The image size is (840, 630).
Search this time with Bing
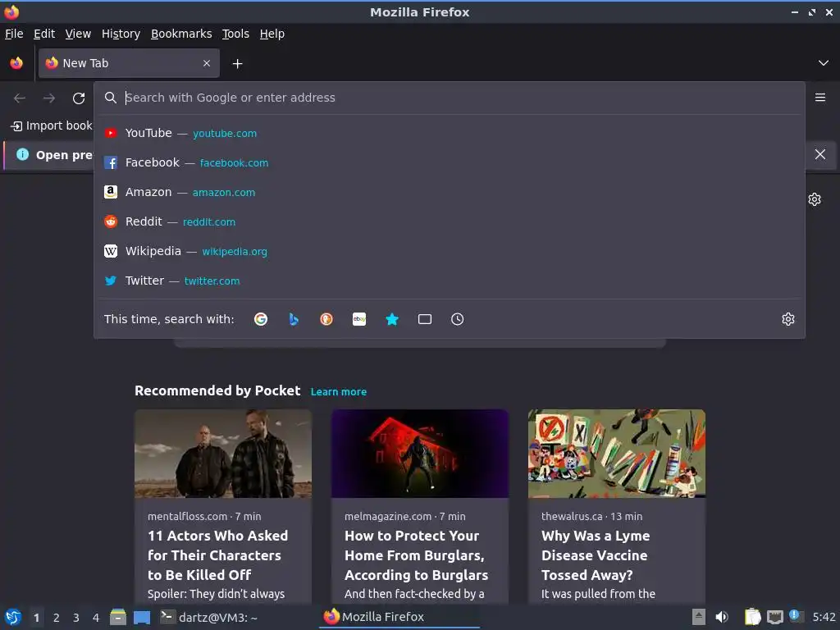294,319
